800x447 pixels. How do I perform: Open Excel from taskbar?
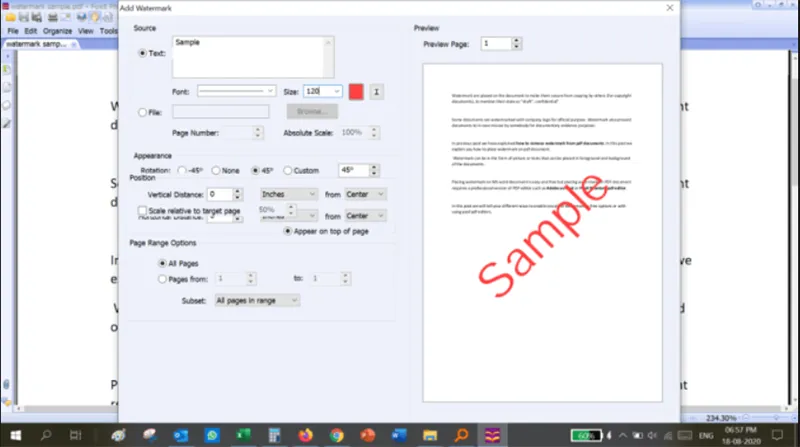pos(243,435)
